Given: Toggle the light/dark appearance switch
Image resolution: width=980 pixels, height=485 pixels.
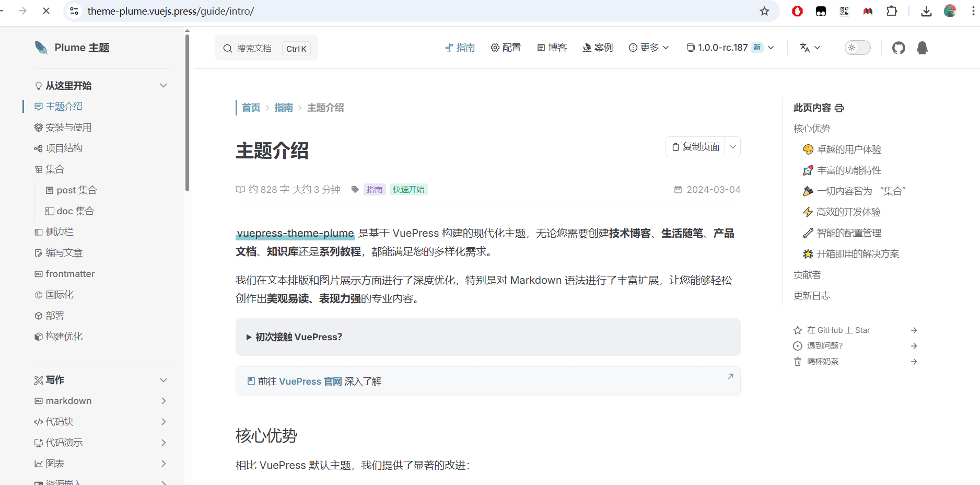Looking at the screenshot, I should (x=857, y=48).
